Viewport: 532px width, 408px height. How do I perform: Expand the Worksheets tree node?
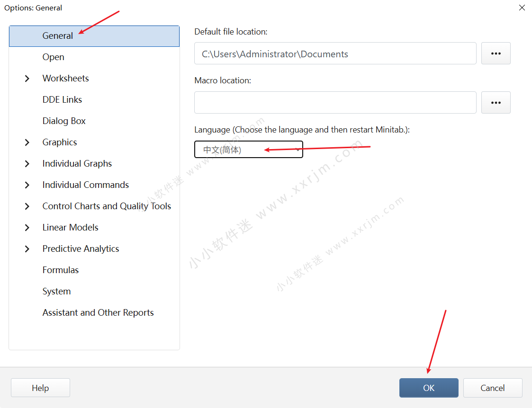pos(27,79)
